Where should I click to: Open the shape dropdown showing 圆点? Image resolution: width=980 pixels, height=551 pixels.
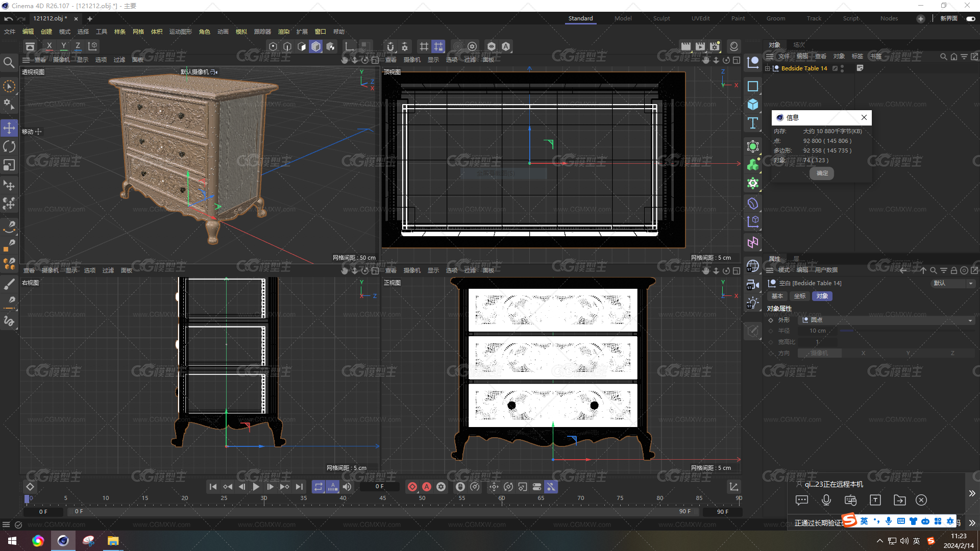pyautogui.click(x=886, y=320)
